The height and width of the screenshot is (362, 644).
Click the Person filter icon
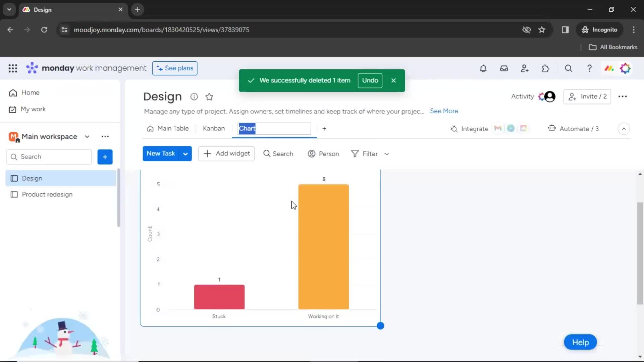tap(311, 154)
